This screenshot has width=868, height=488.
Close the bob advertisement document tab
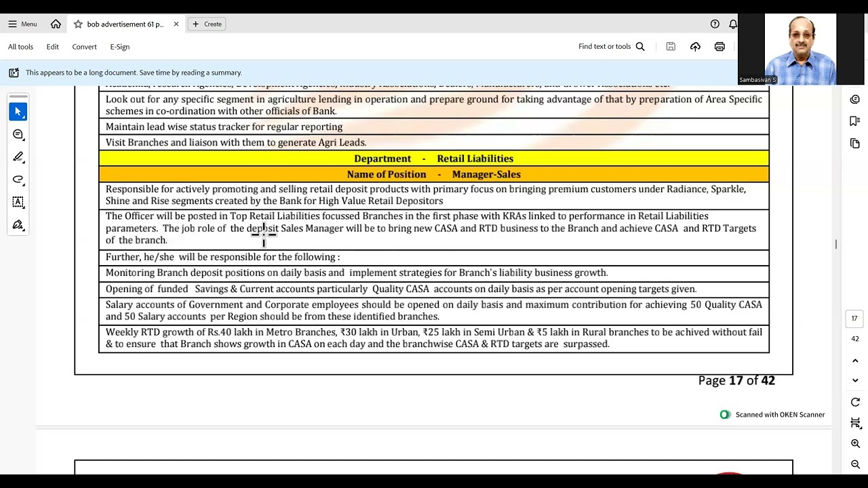pos(176,24)
